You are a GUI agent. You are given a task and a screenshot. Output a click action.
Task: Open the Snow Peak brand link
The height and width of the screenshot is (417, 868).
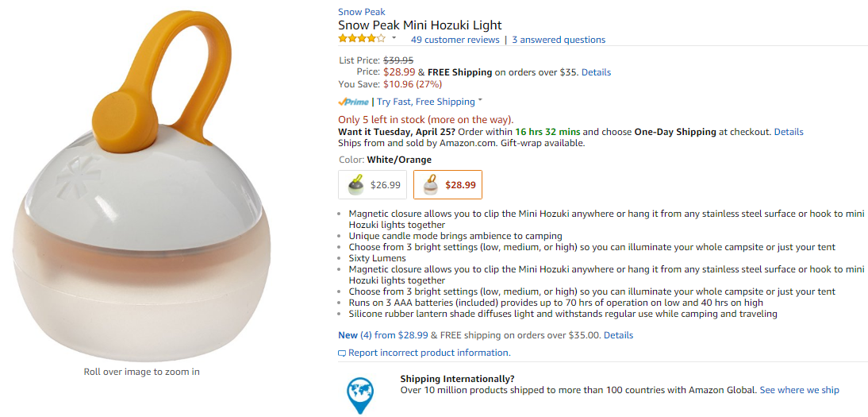pyautogui.click(x=361, y=12)
